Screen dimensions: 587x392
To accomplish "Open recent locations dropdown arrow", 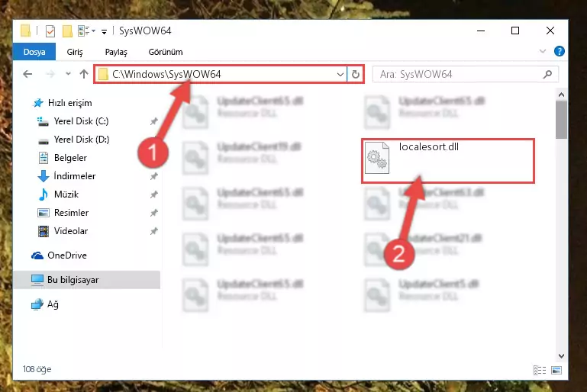I will [68, 74].
